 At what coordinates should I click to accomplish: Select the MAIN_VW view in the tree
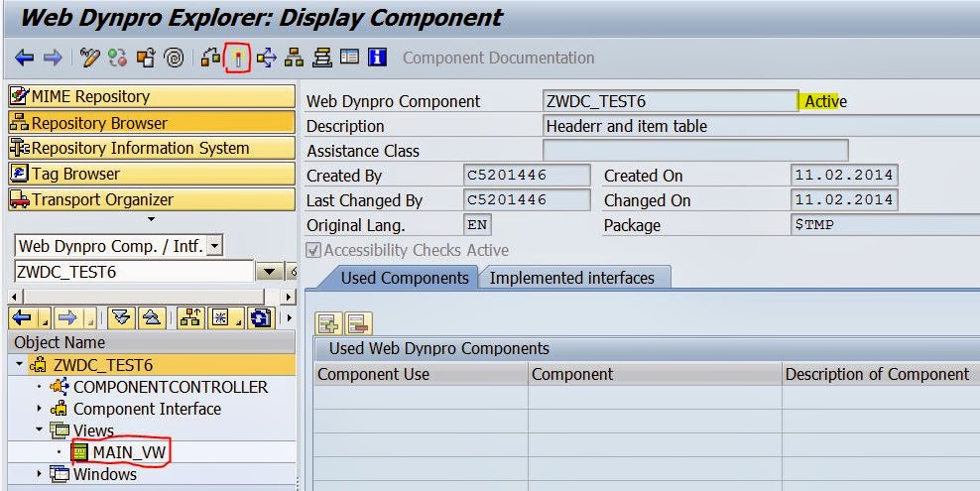pyautogui.click(x=129, y=452)
